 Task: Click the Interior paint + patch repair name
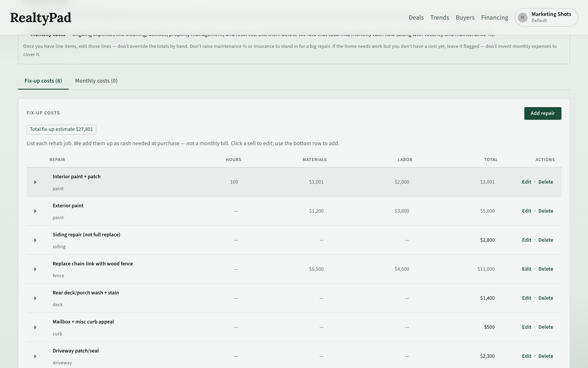click(x=77, y=177)
